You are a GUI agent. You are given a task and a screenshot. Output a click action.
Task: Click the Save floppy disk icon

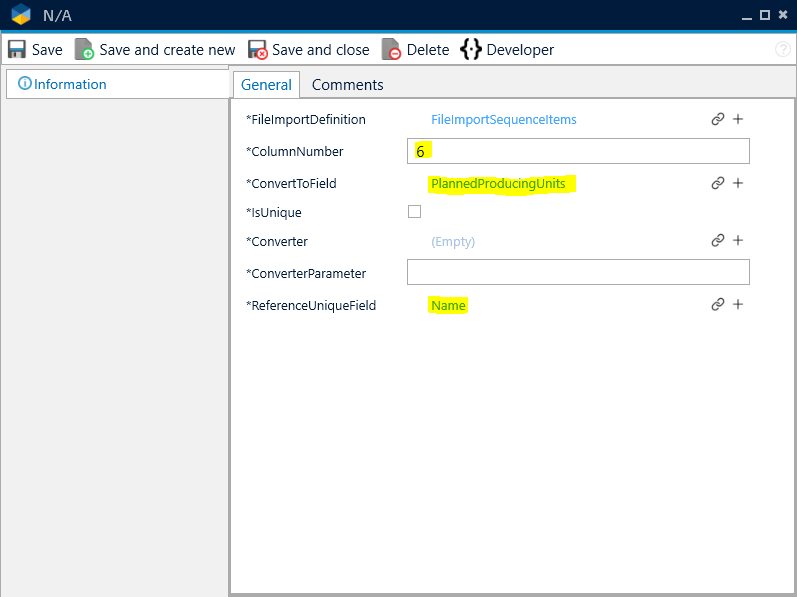coord(17,50)
